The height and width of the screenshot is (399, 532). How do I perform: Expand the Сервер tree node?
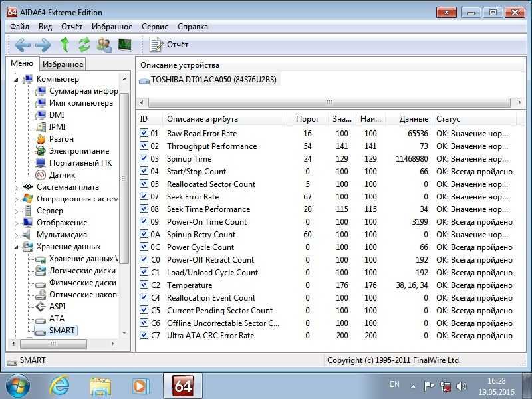click(16, 211)
